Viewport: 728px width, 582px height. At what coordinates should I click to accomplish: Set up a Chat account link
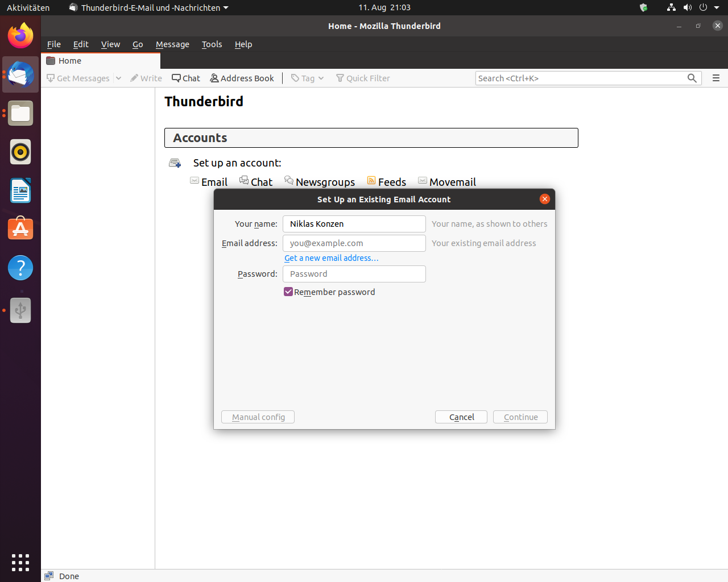click(256, 182)
